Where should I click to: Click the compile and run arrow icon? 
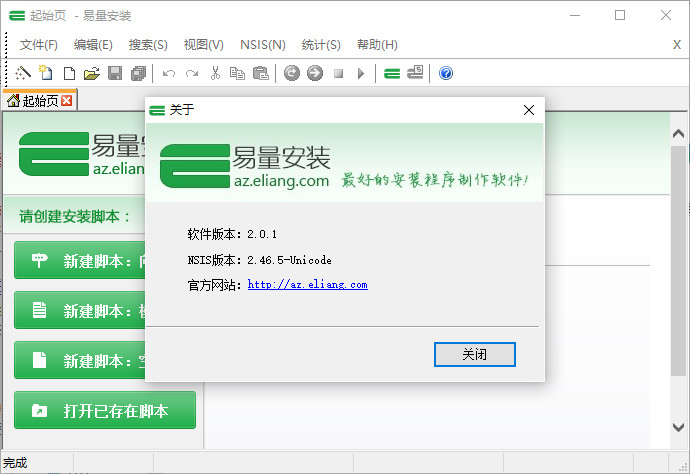(x=315, y=73)
